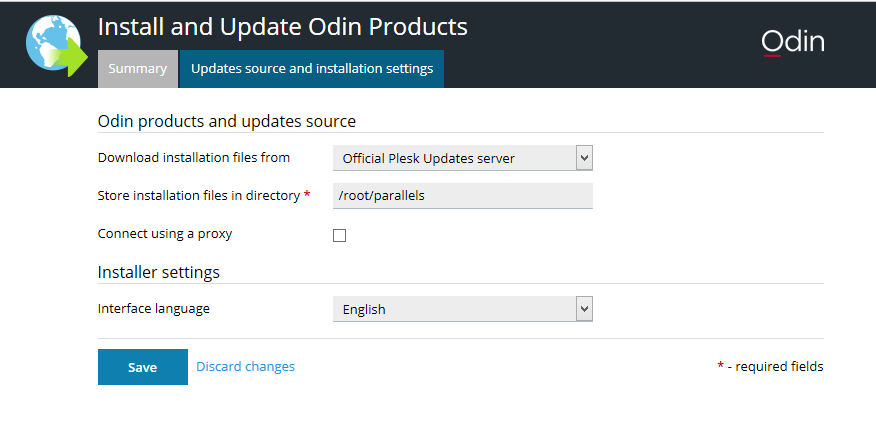Screen dimensions: 876x439
Task: Open the Official Plesk Updates server dropdown
Action: tap(463, 158)
